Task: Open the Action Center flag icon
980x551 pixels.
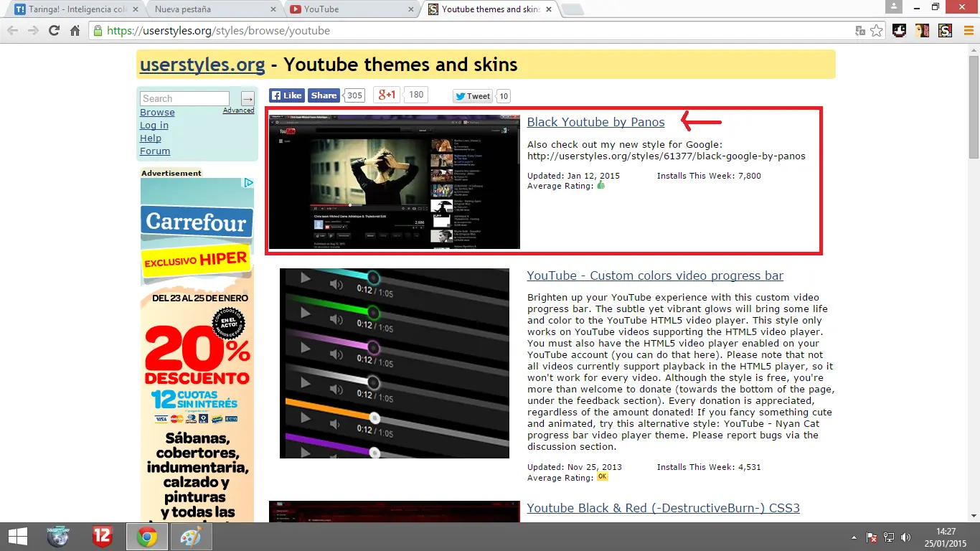Action: coord(872,537)
